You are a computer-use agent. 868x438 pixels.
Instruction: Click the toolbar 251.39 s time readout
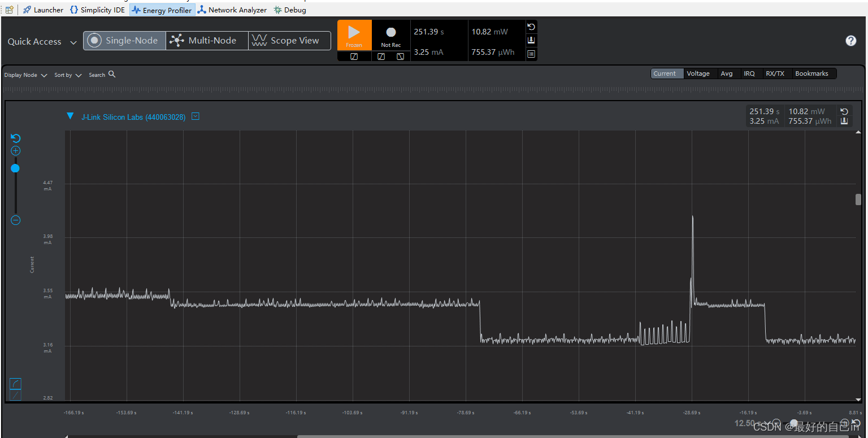429,32
